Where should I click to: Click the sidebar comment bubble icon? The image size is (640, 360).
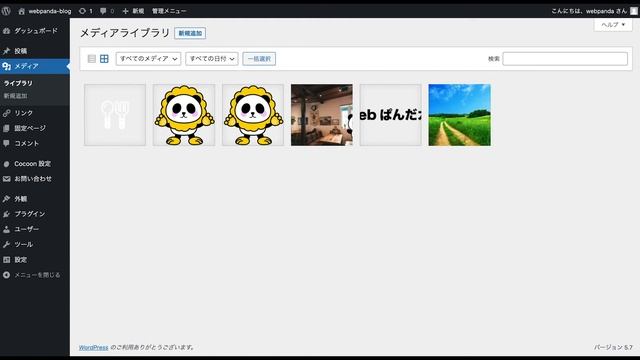pos(7,143)
